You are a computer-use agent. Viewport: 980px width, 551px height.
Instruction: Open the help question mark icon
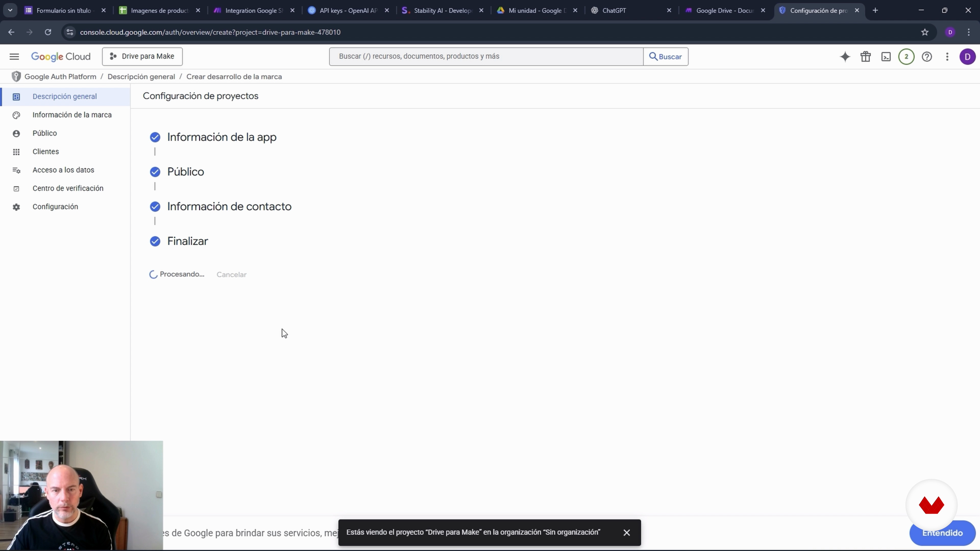[927, 57]
